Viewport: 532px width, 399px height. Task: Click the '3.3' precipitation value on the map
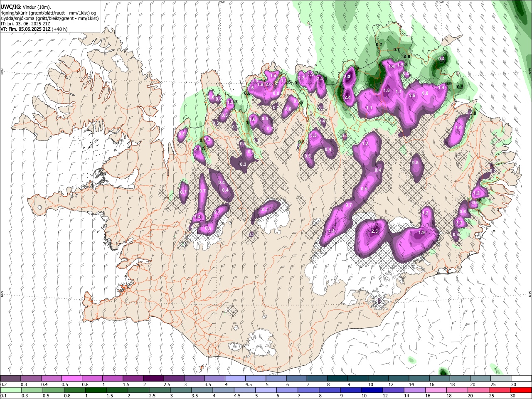point(348,77)
